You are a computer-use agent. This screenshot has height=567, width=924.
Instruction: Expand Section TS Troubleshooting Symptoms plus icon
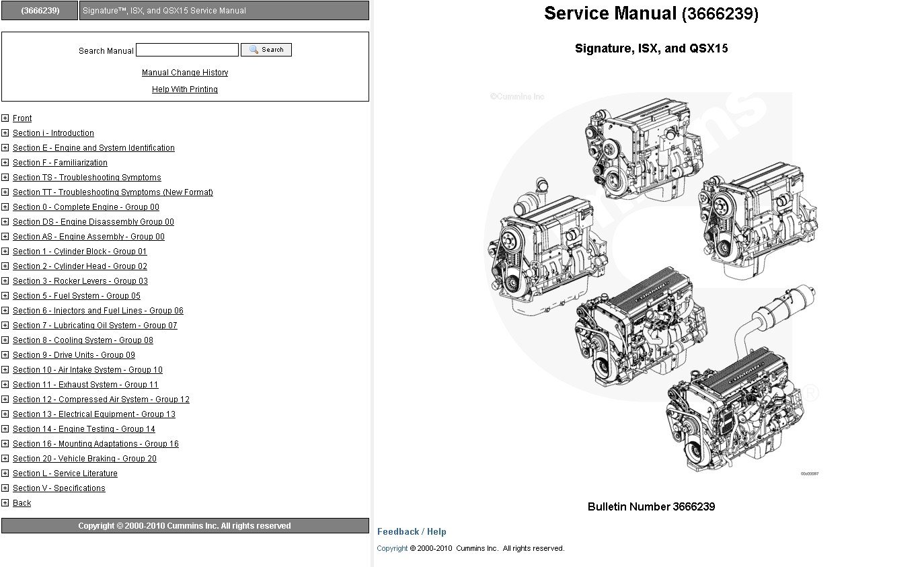point(5,178)
